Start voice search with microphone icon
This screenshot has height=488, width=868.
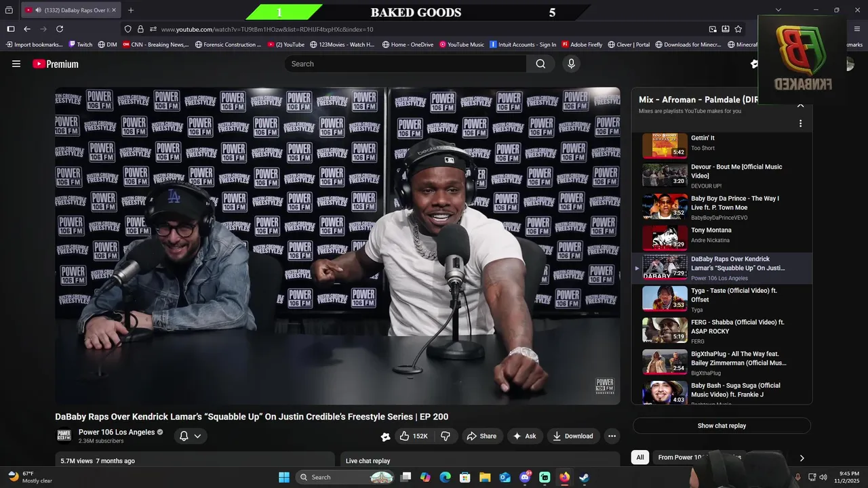[x=571, y=64]
